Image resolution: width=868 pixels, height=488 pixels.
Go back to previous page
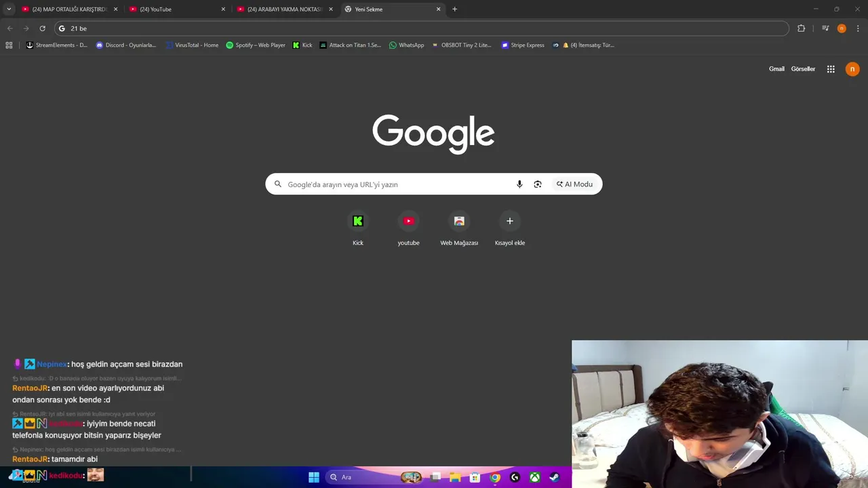(x=9, y=28)
